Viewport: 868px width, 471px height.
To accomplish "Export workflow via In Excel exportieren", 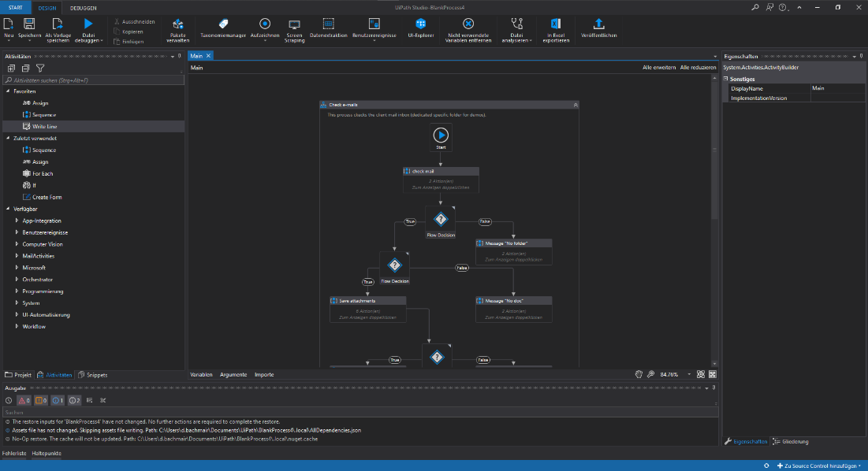I will pyautogui.click(x=556, y=31).
